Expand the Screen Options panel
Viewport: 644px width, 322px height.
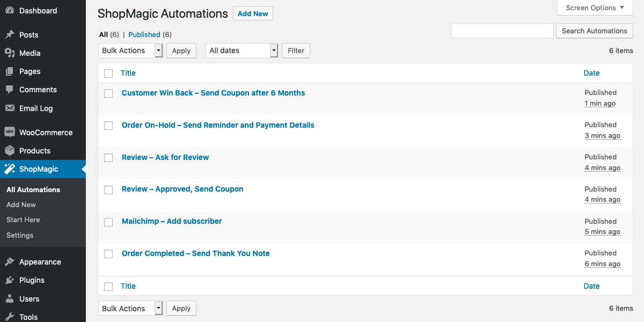click(595, 8)
